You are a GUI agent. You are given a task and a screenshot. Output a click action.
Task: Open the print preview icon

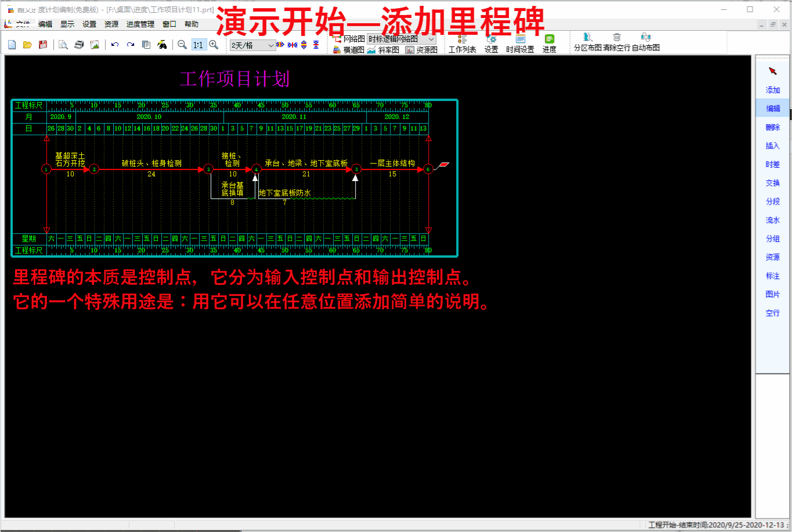[63, 45]
